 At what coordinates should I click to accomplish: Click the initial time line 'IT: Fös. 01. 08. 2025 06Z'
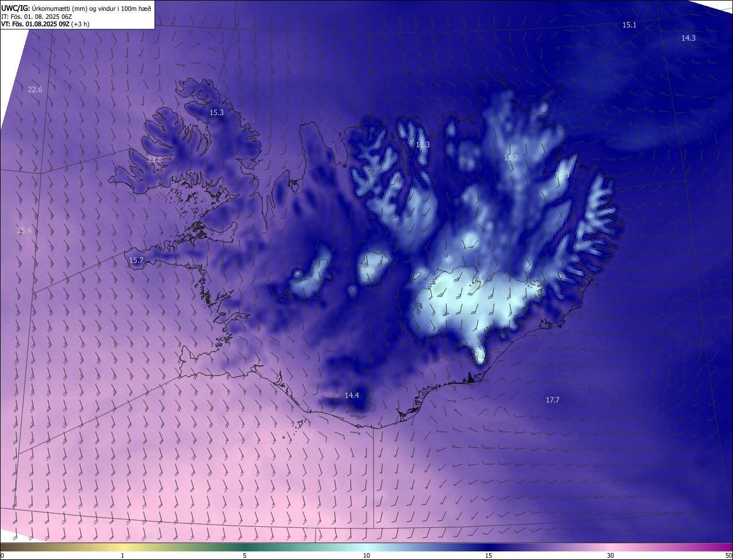[37, 17]
